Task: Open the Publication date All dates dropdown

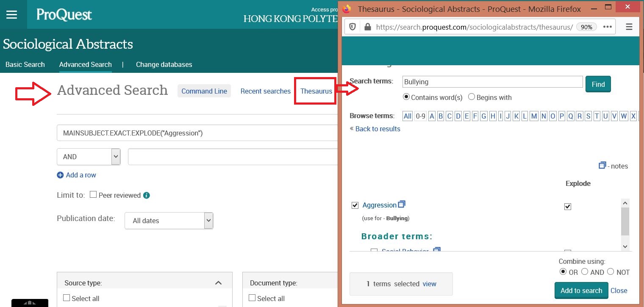Action: tap(169, 221)
